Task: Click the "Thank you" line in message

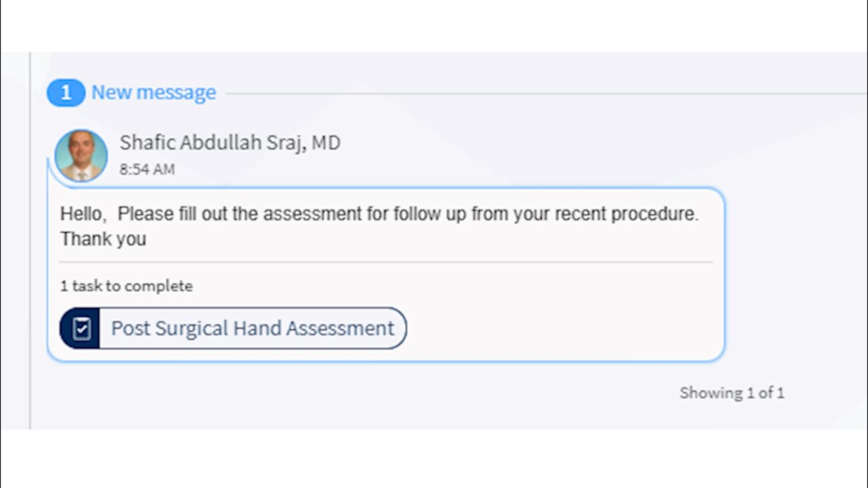Action: 103,239
